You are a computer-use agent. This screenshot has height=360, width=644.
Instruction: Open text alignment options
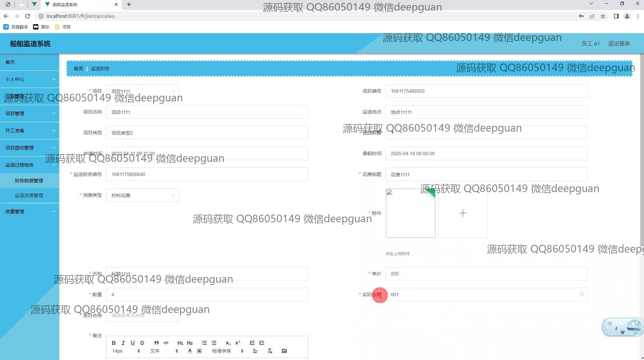[255, 351]
